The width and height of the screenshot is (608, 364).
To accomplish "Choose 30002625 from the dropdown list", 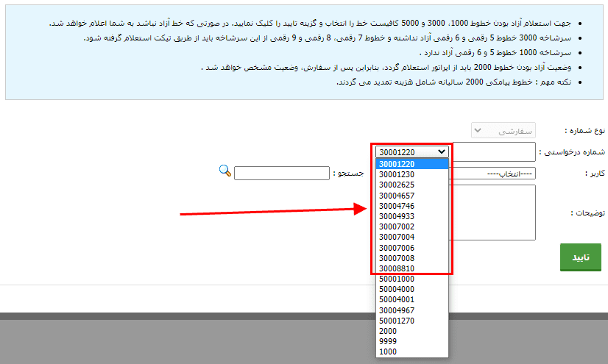I will click(412, 185).
